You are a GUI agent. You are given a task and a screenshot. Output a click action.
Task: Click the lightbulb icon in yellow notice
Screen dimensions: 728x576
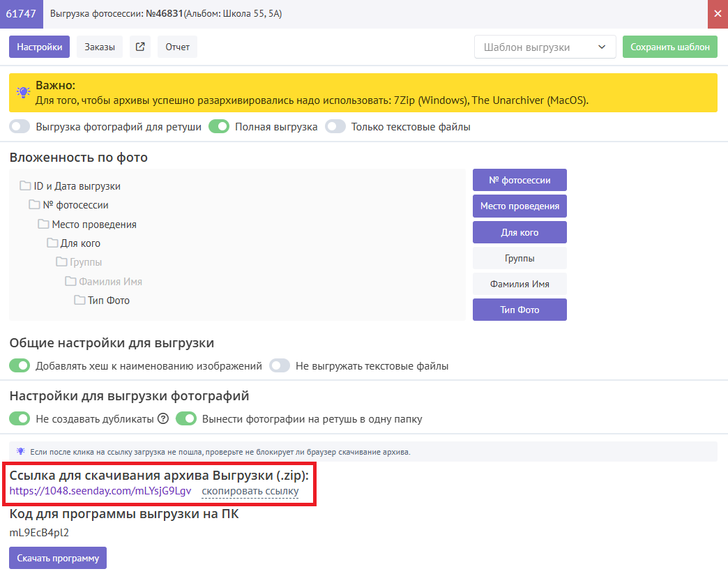click(24, 93)
